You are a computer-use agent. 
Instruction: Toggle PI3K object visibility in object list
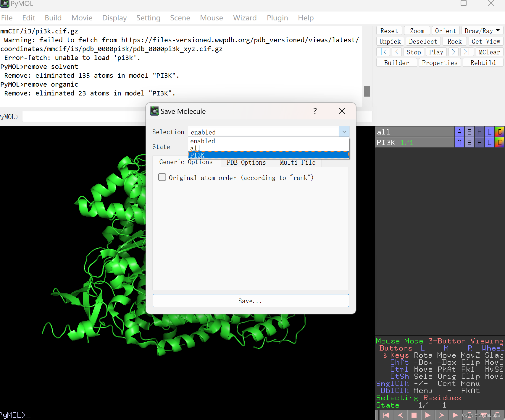point(414,142)
